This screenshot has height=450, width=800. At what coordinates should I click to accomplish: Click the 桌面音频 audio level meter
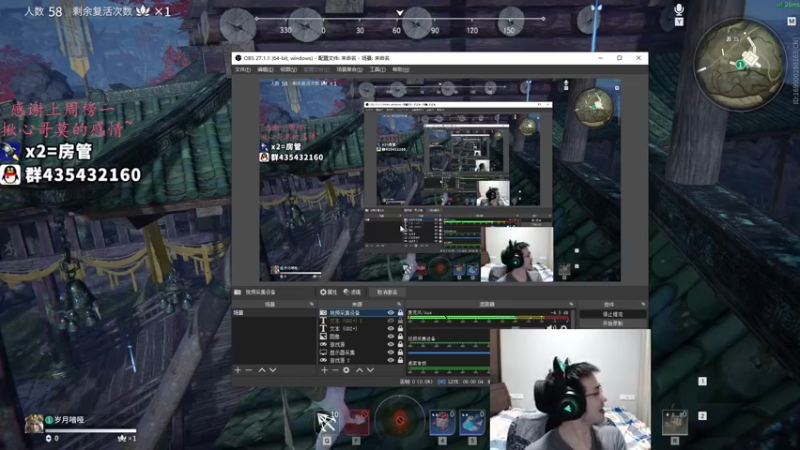(x=449, y=368)
